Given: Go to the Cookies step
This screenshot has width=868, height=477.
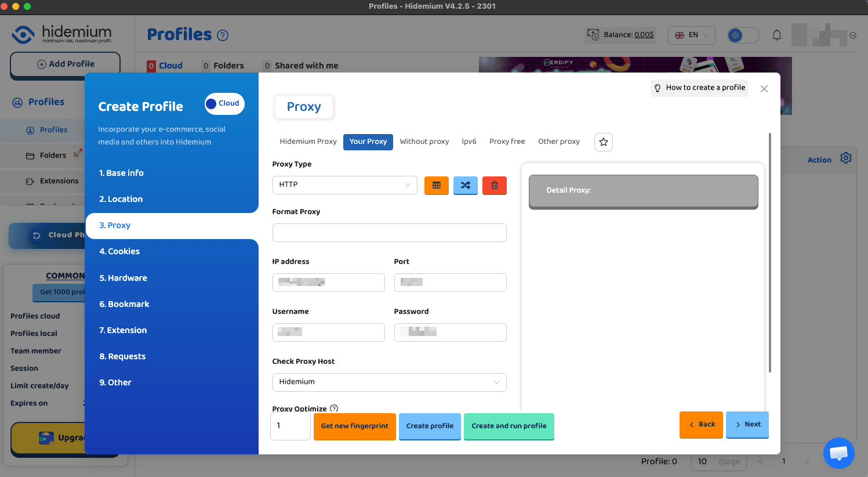Looking at the screenshot, I should pos(119,251).
